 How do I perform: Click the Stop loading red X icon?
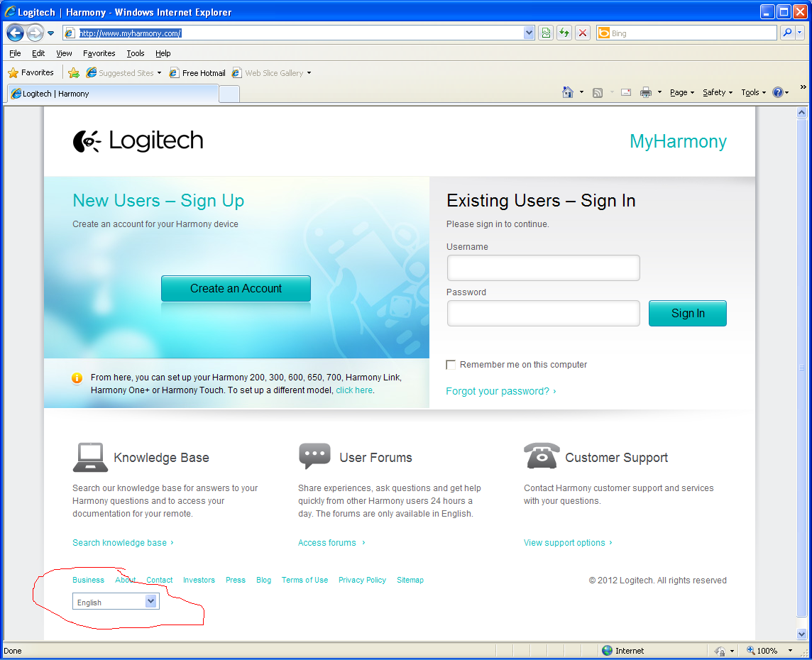pos(583,33)
